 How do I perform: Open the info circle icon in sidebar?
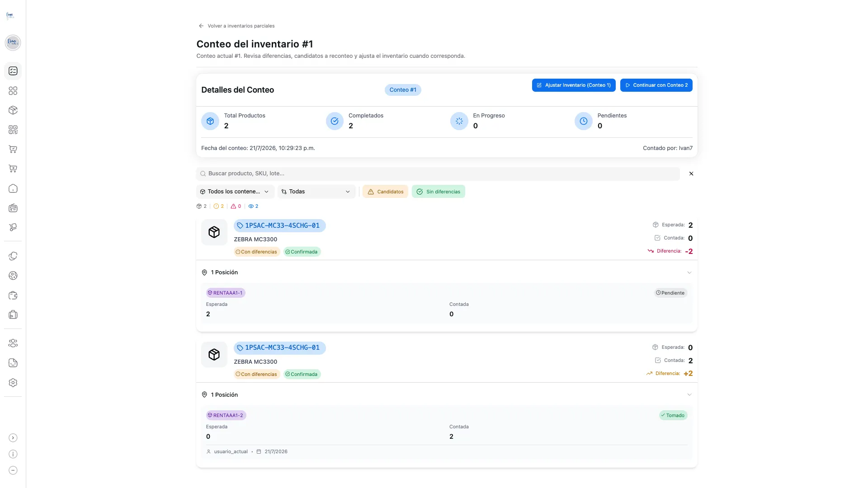pyautogui.click(x=13, y=454)
